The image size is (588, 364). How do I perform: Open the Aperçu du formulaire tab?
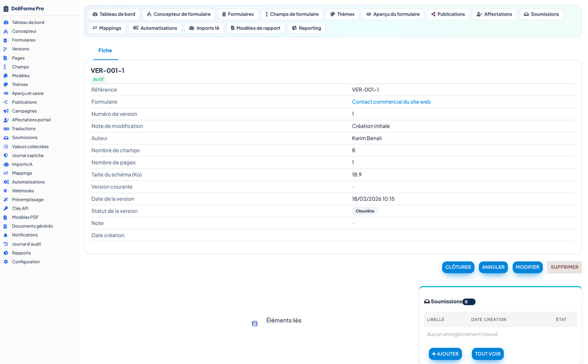pos(393,14)
